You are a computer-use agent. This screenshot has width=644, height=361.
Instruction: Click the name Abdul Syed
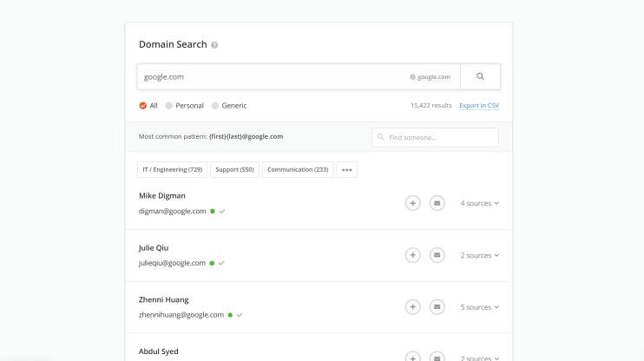pos(159,351)
